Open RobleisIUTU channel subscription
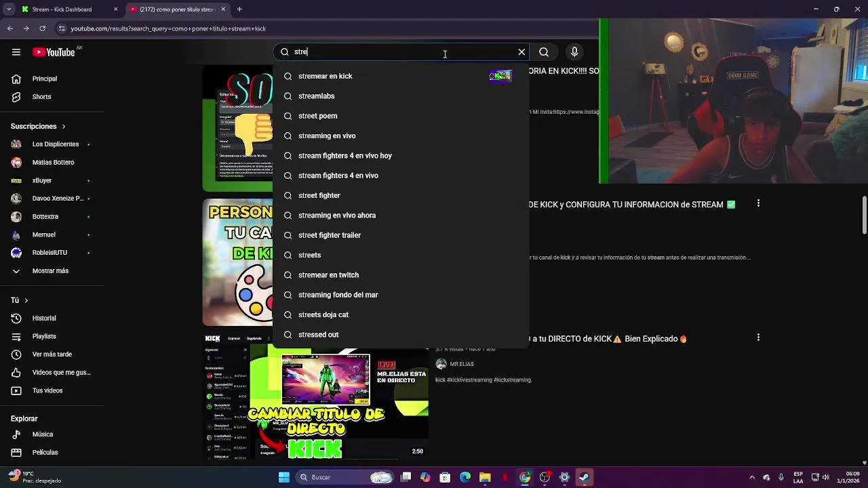868x488 pixels. point(52,253)
